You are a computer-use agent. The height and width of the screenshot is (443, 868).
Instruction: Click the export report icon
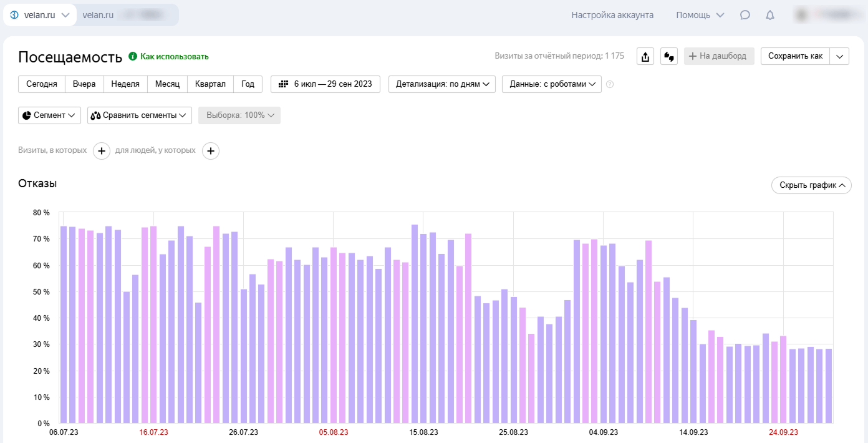coord(645,56)
